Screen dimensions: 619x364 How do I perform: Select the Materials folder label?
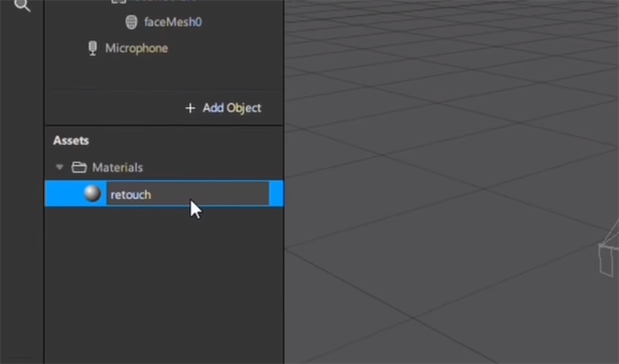click(117, 167)
